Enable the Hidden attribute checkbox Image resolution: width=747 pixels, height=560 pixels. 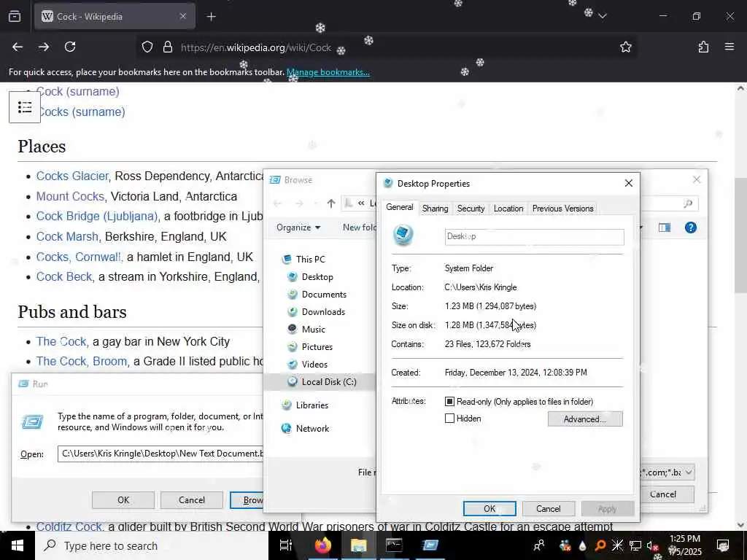tap(449, 419)
